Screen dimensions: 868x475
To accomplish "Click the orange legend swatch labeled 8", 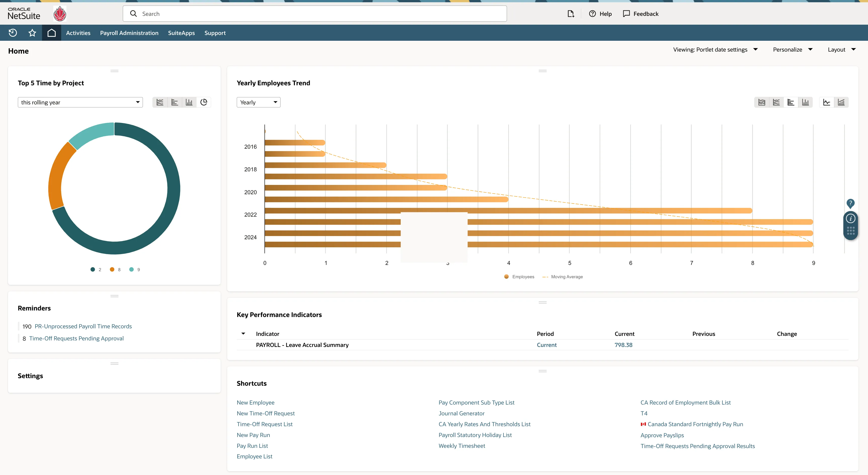I will tap(112, 269).
